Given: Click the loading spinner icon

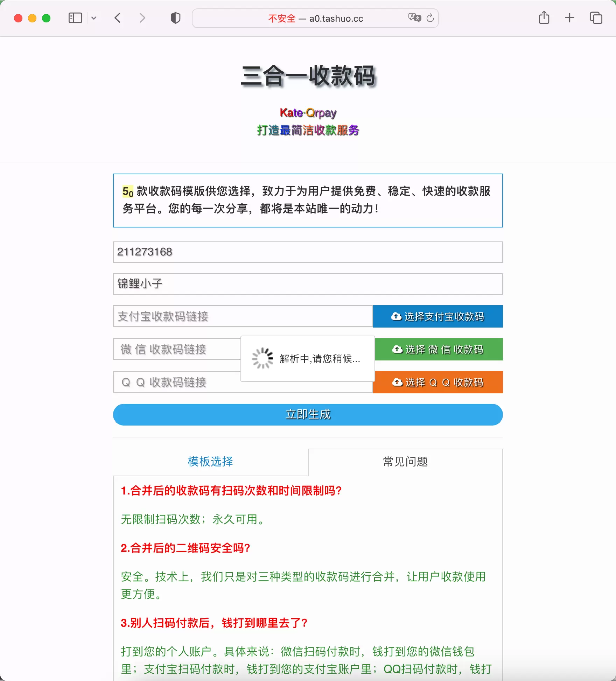Looking at the screenshot, I should tap(262, 358).
